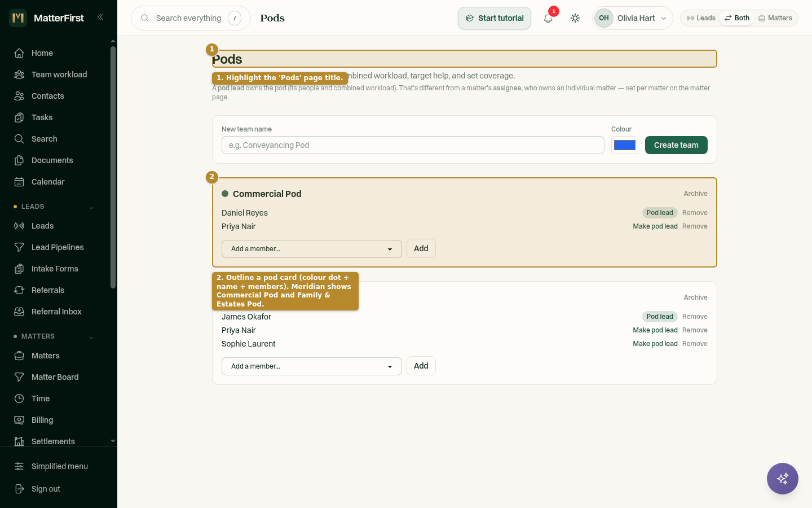Click the slash shortcut badge in search

(235, 18)
